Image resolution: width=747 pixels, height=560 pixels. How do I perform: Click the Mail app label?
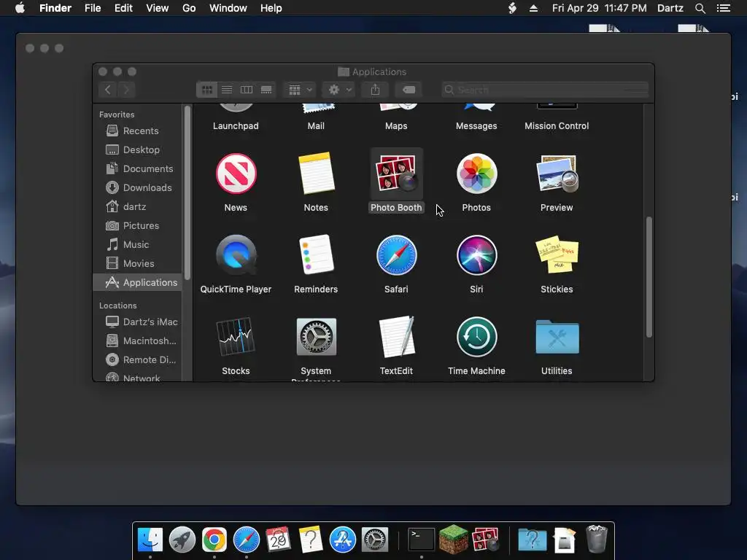pos(316,126)
